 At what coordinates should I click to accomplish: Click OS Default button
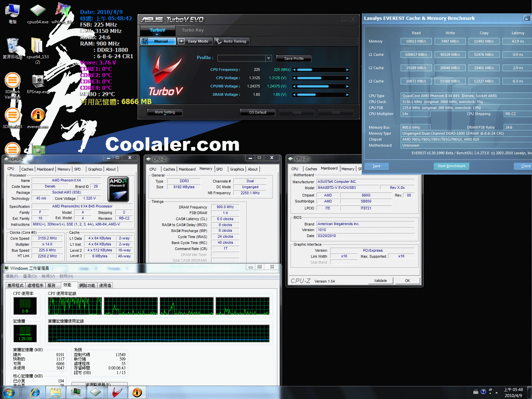(258, 112)
